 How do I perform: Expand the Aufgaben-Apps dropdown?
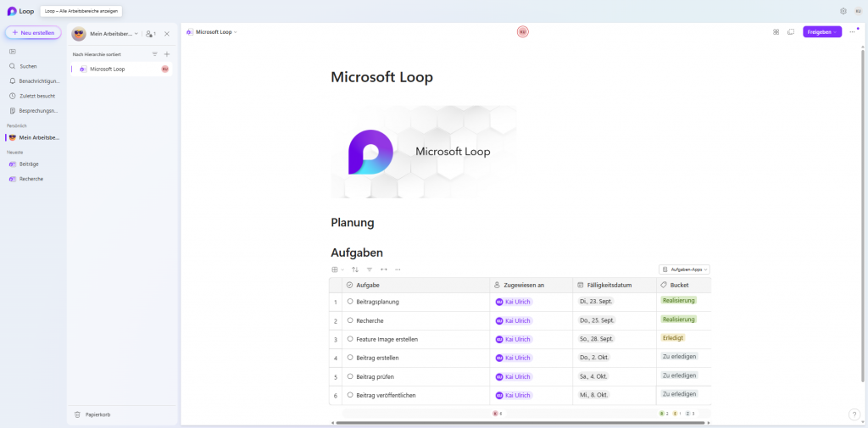click(684, 270)
